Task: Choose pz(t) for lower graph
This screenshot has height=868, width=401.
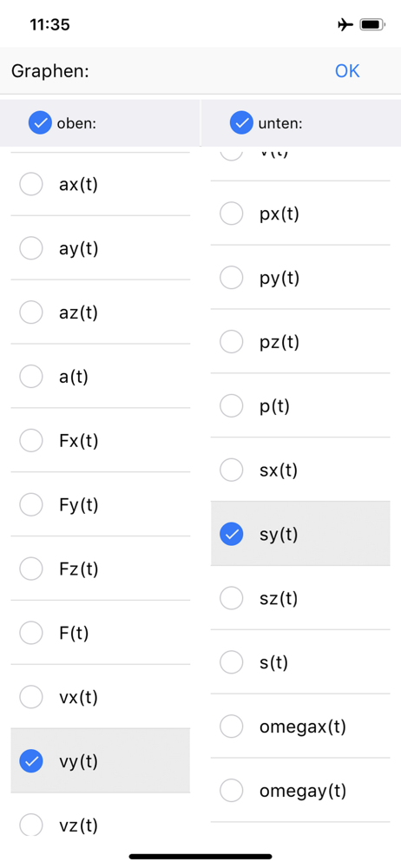Action: coord(300,341)
